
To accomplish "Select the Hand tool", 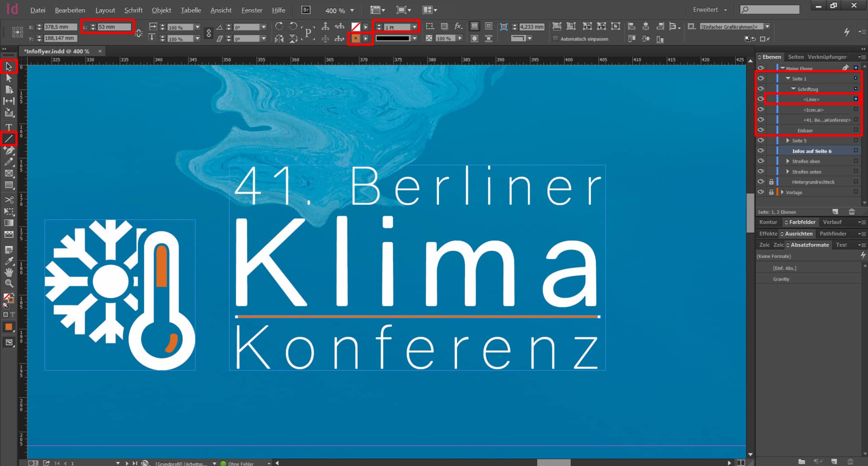I will [x=9, y=272].
